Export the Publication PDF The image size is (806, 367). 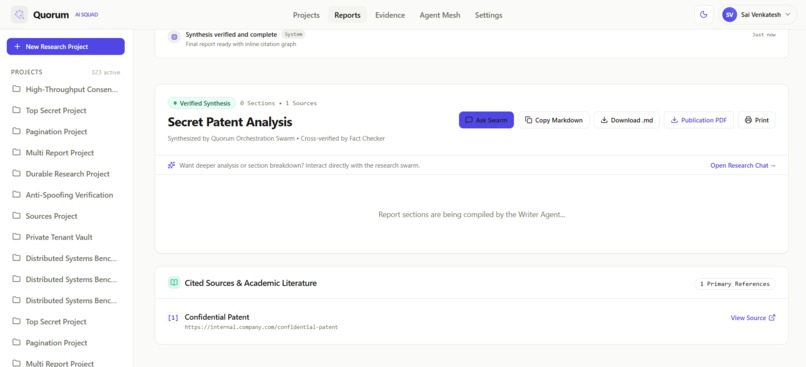pos(699,120)
